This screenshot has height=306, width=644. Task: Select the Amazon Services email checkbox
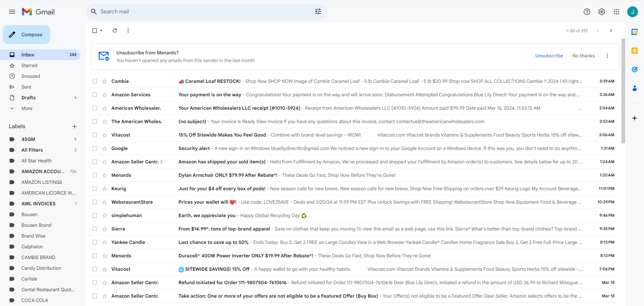coord(95,95)
